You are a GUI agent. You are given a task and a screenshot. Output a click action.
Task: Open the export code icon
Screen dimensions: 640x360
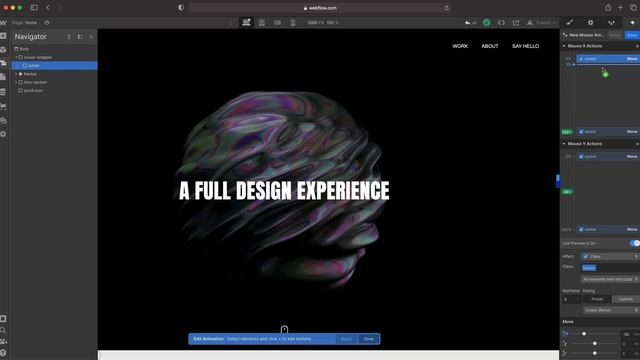[501, 22]
